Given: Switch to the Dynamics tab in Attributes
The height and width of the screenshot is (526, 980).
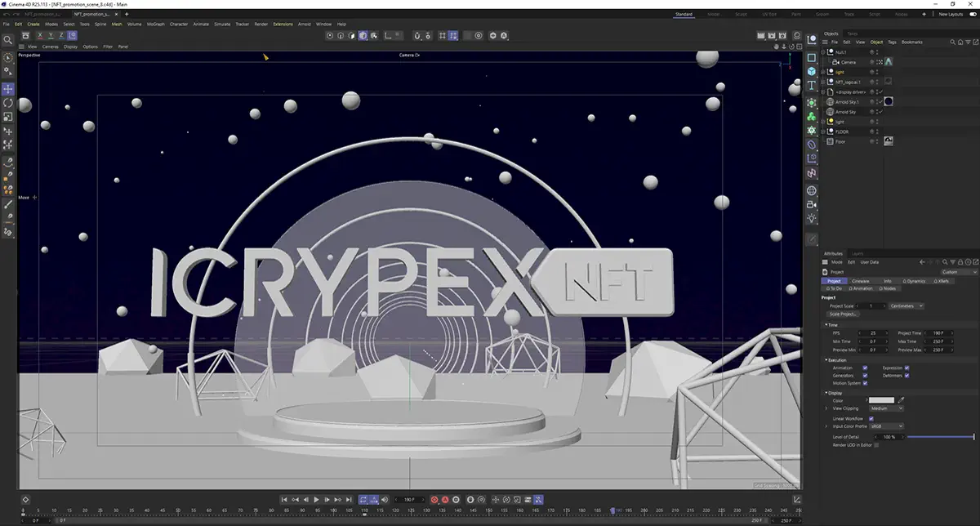Looking at the screenshot, I should point(915,281).
